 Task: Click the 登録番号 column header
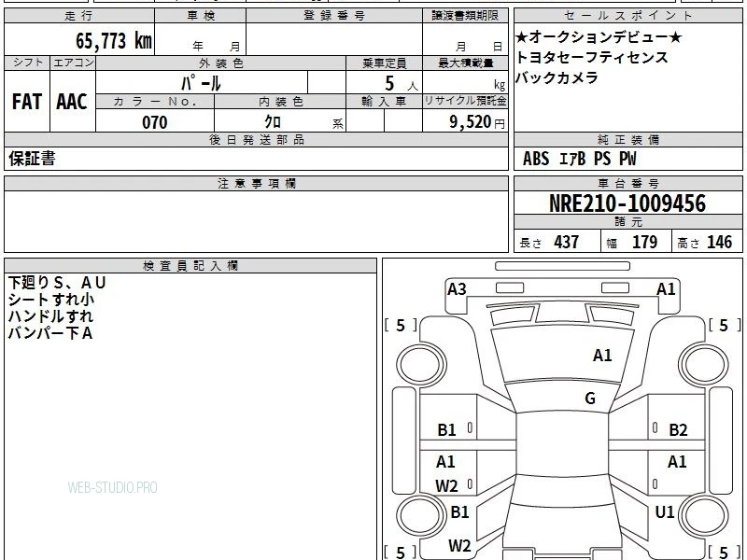[x=334, y=16]
